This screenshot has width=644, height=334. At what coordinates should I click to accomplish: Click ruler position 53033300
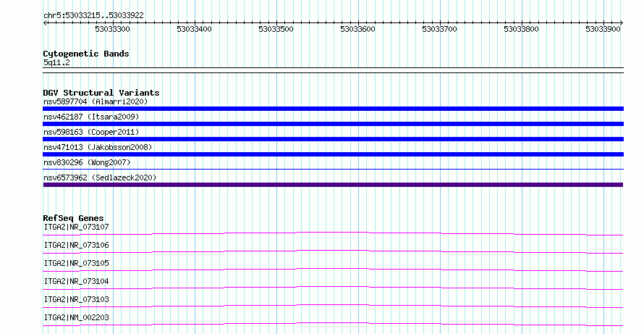(113, 29)
